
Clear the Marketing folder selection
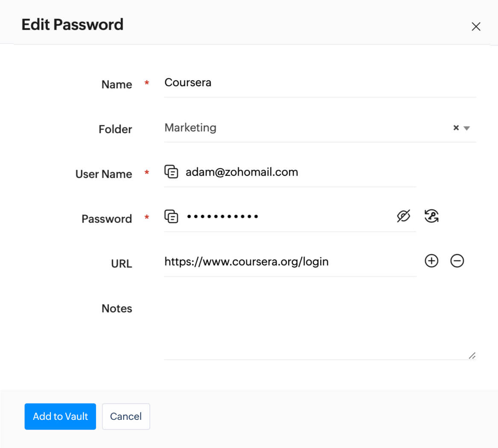point(456,128)
